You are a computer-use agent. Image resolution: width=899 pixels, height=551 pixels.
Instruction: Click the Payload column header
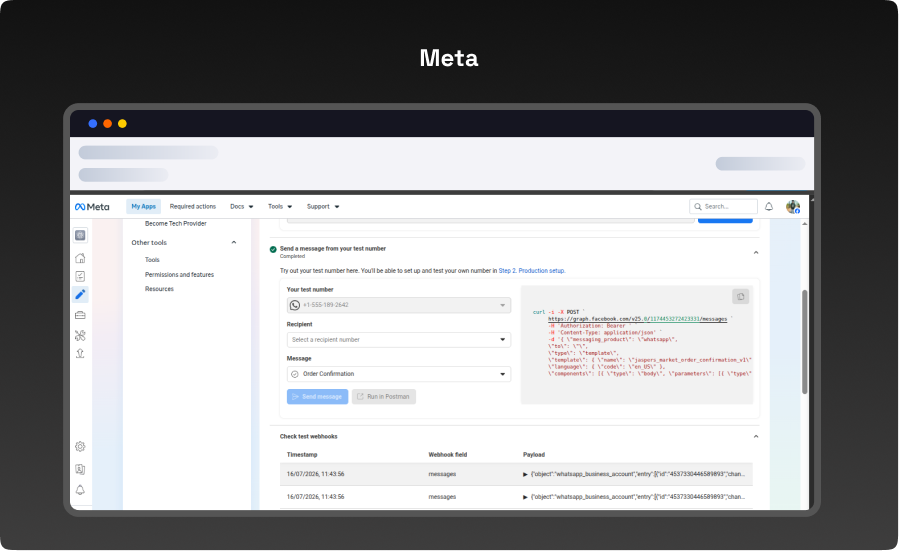pos(534,455)
